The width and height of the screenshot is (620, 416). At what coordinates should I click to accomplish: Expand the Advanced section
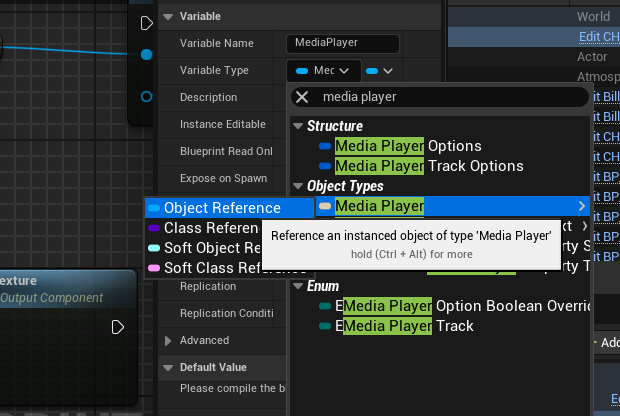167,341
